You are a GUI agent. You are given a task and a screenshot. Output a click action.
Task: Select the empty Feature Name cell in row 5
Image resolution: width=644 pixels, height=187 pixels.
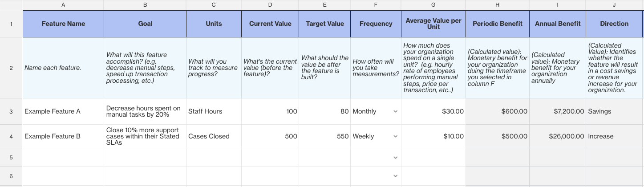(x=63, y=158)
